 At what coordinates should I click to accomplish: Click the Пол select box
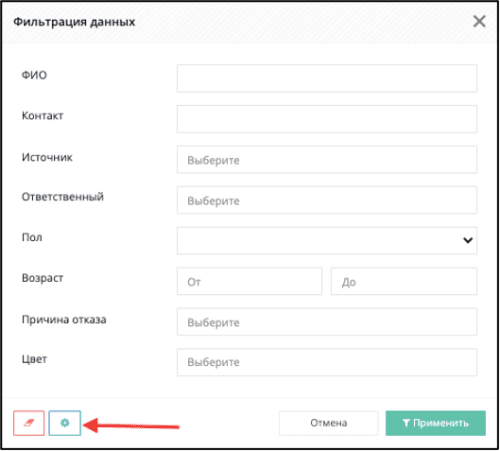327,241
